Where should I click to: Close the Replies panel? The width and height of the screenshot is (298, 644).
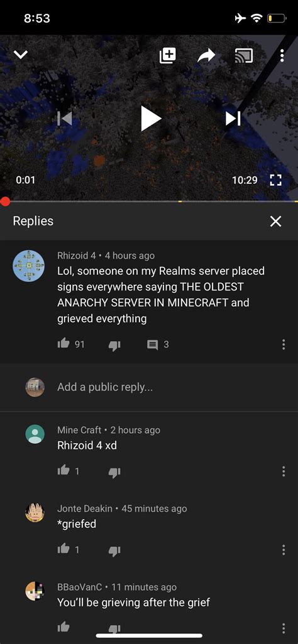coord(275,222)
